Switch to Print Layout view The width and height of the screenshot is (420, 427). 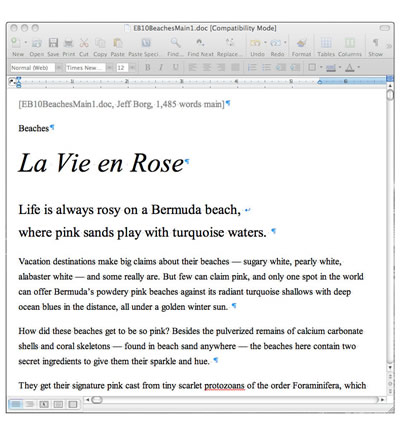[x=58, y=404]
